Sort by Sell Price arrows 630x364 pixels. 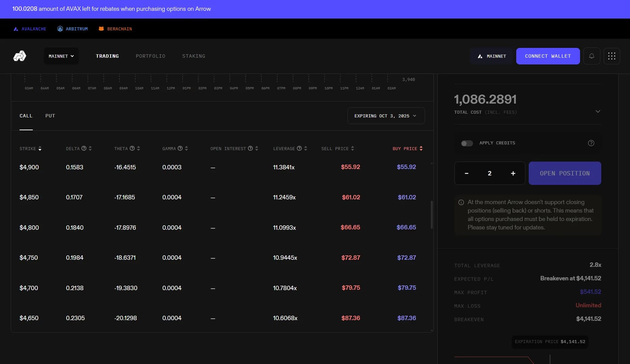click(352, 148)
